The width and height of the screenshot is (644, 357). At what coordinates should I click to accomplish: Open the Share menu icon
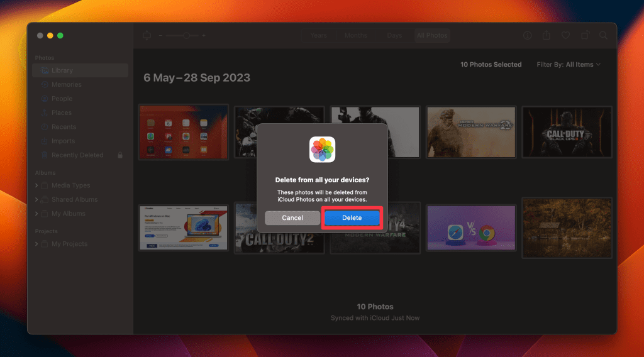tap(547, 35)
